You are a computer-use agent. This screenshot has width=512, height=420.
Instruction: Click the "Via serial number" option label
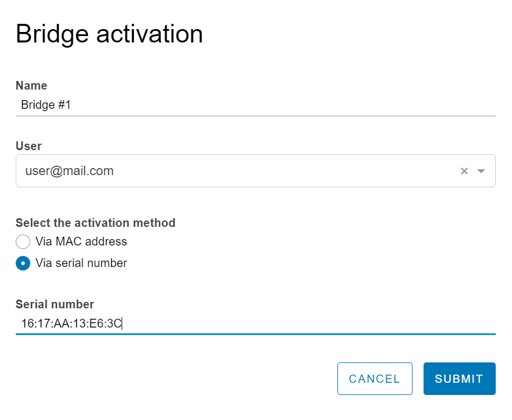tap(81, 263)
